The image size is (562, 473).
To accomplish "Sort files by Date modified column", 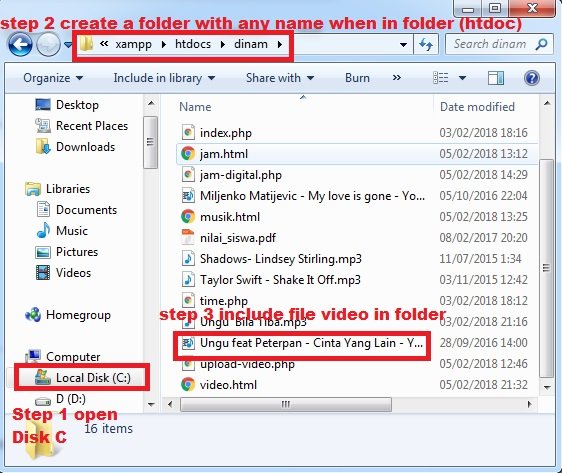I will [477, 107].
